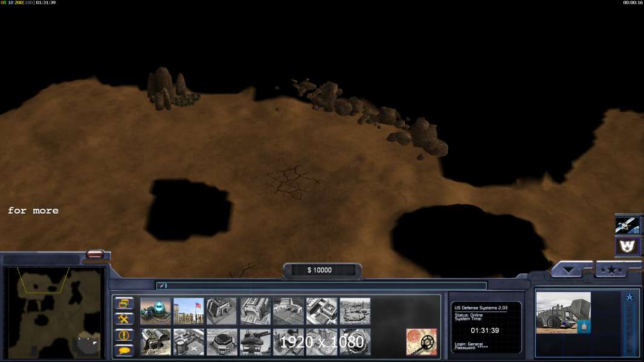This screenshot has height=362, width=644.
Task: Open the chat communicator speech bubble button
Action: click(124, 351)
